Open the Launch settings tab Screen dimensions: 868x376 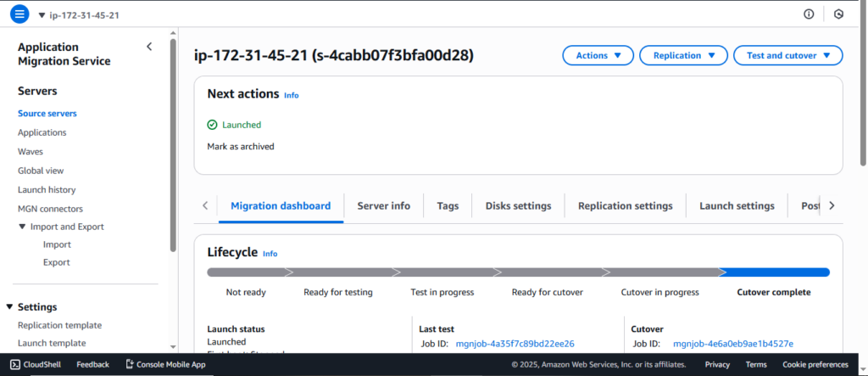tap(736, 205)
